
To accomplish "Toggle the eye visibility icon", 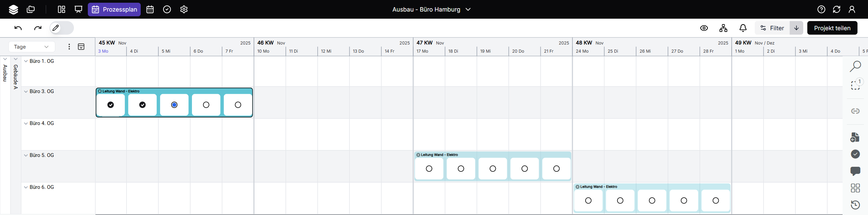I will (x=704, y=28).
